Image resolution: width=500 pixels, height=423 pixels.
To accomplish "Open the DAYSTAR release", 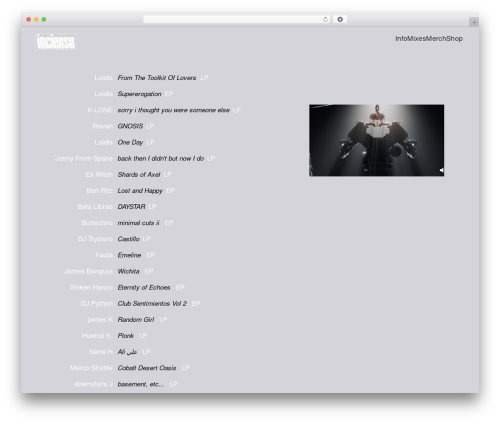I will [x=131, y=207].
